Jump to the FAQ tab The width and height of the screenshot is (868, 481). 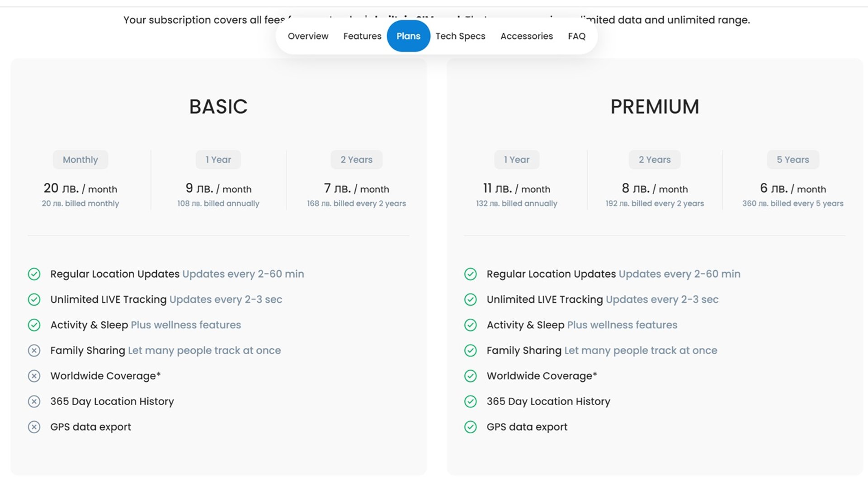point(576,36)
